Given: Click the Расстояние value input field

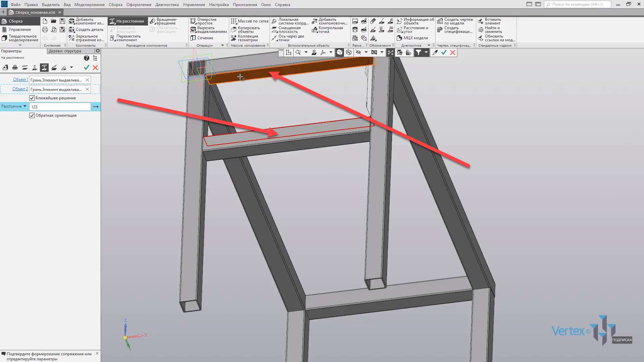Looking at the screenshot, I should tap(60, 107).
